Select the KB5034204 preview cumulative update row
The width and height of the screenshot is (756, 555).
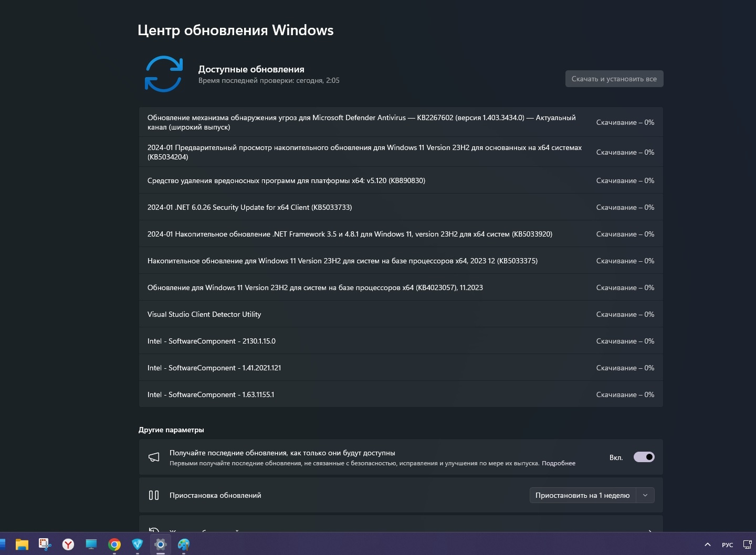[x=401, y=152]
